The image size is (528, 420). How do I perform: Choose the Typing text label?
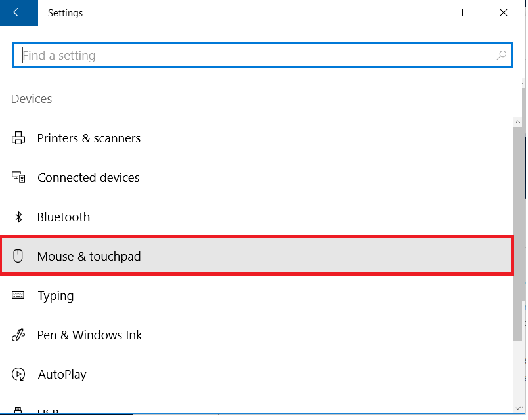click(x=55, y=296)
